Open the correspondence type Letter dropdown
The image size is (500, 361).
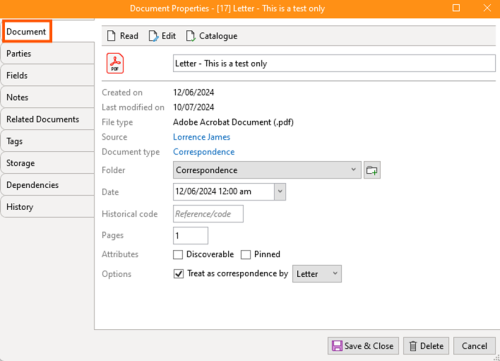click(x=317, y=274)
